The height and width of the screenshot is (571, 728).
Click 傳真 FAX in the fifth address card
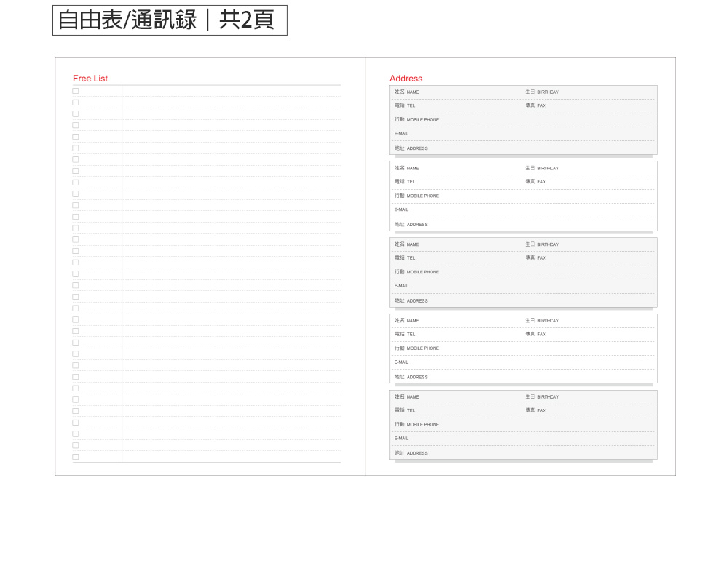(535, 410)
